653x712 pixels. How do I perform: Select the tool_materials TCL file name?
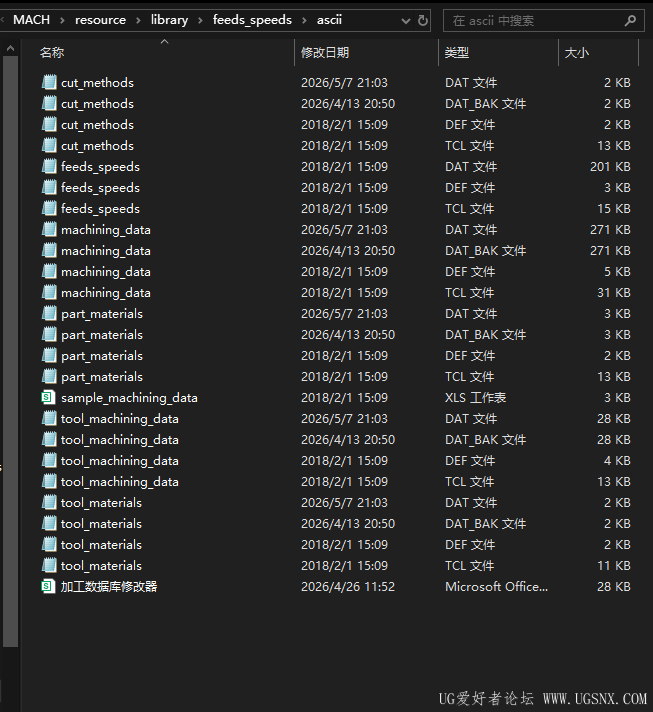[101, 565]
